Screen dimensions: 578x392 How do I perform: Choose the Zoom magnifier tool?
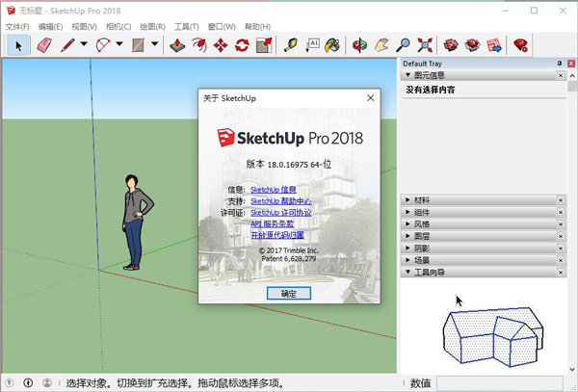point(403,45)
